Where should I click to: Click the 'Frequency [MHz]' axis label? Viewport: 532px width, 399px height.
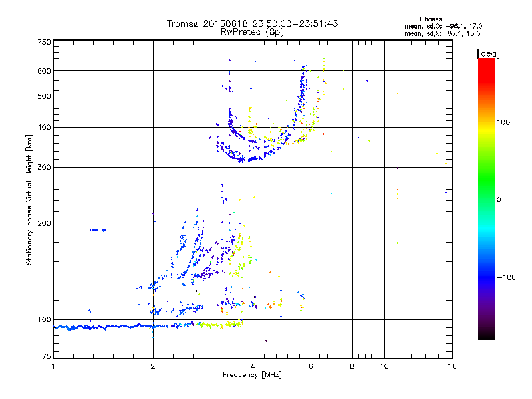252,375
